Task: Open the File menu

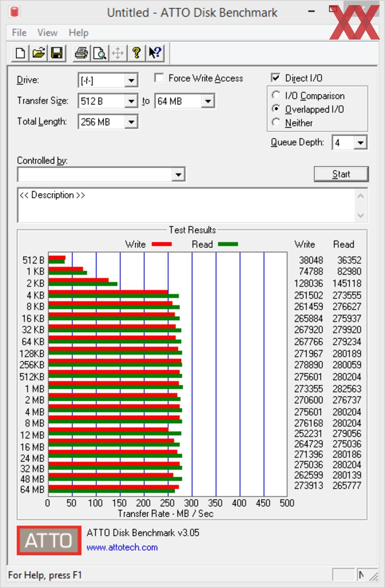Action: pyautogui.click(x=19, y=33)
